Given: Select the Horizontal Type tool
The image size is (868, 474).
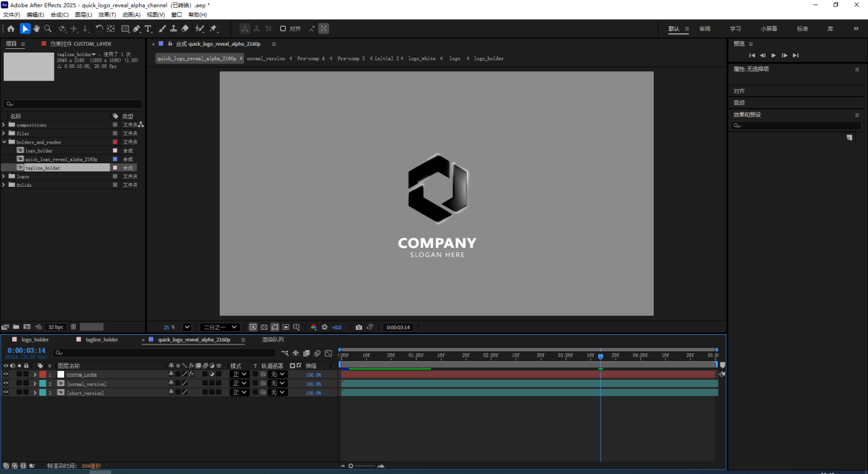Looking at the screenshot, I should click(148, 29).
